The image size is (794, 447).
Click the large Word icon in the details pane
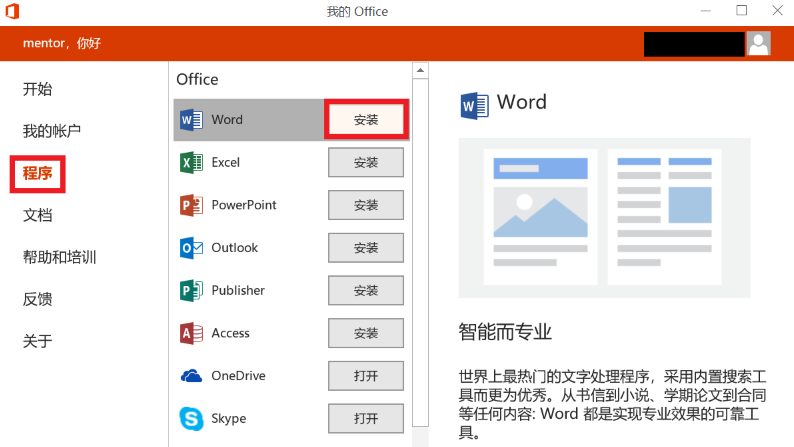(474, 105)
